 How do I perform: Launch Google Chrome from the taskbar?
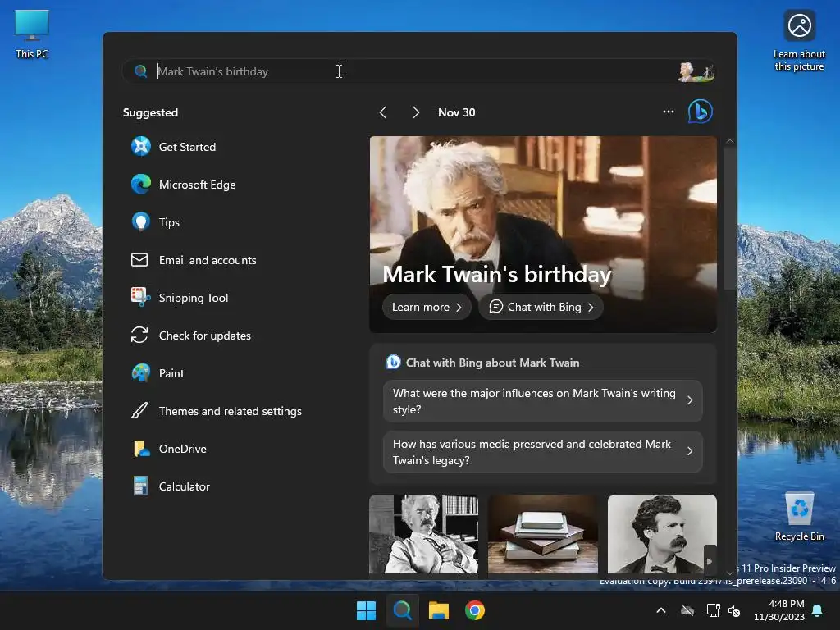tap(475, 610)
